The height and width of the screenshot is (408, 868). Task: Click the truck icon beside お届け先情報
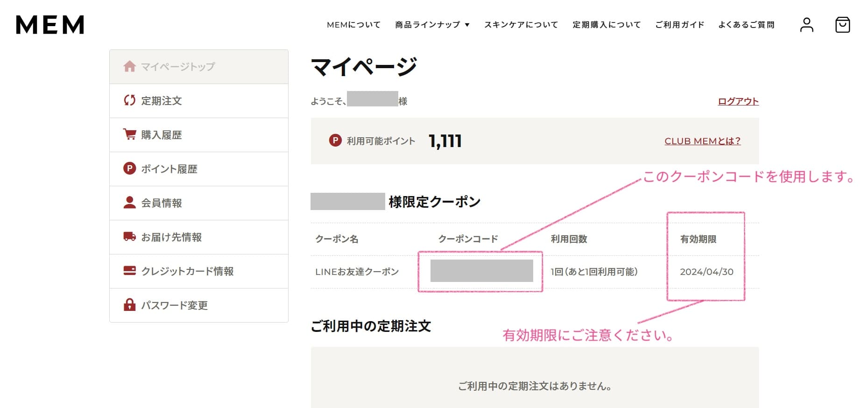tap(129, 237)
